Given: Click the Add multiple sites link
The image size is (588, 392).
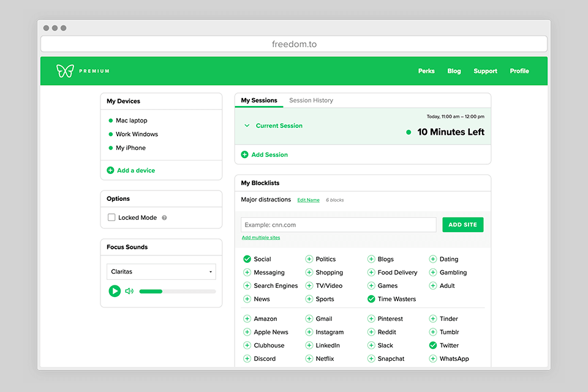Looking at the screenshot, I should point(261,238).
